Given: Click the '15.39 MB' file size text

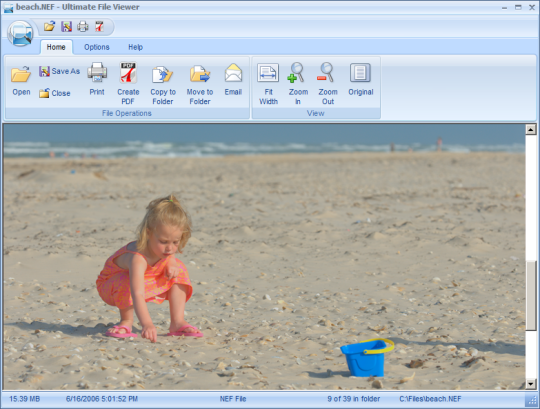Looking at the screenshot, I should (x=24, y=399).
